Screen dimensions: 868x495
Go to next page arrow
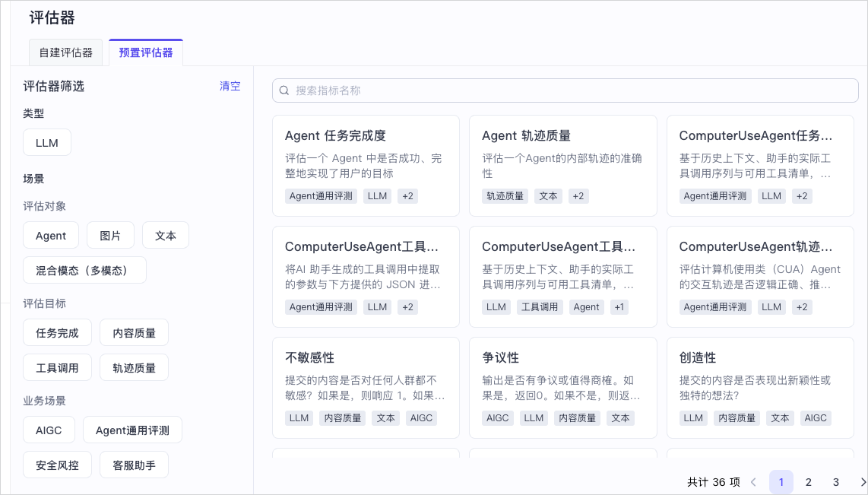863,482
